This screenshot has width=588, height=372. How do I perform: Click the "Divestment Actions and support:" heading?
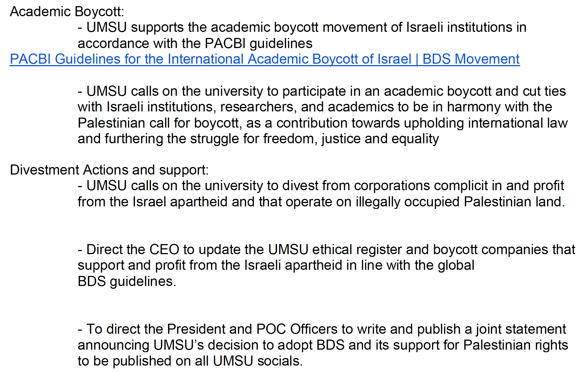(109, 170)
